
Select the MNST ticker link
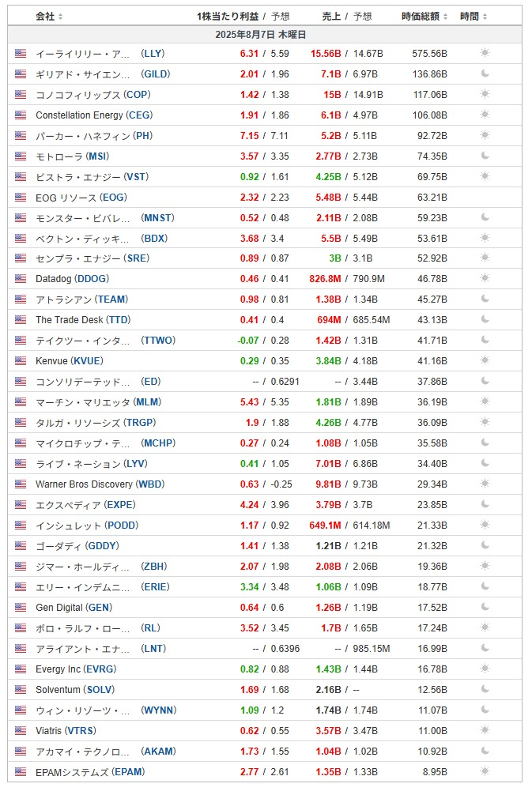158,218
